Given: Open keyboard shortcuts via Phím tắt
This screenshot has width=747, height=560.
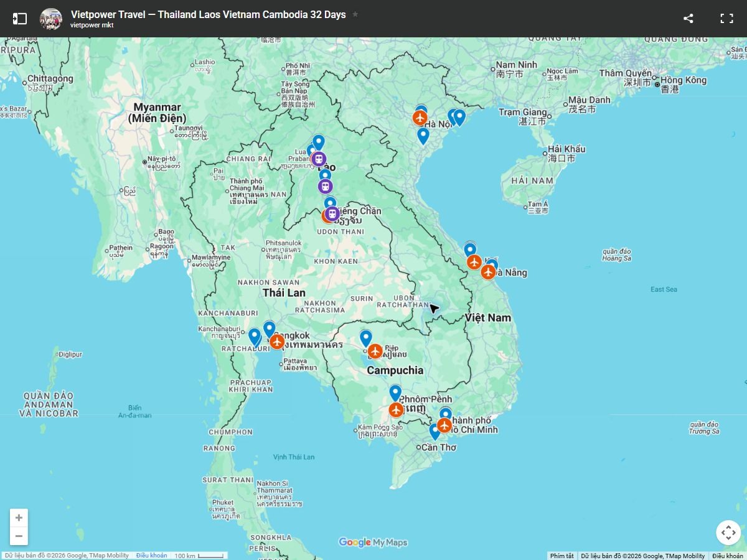Looking at the screenshot, I should 562,556.
